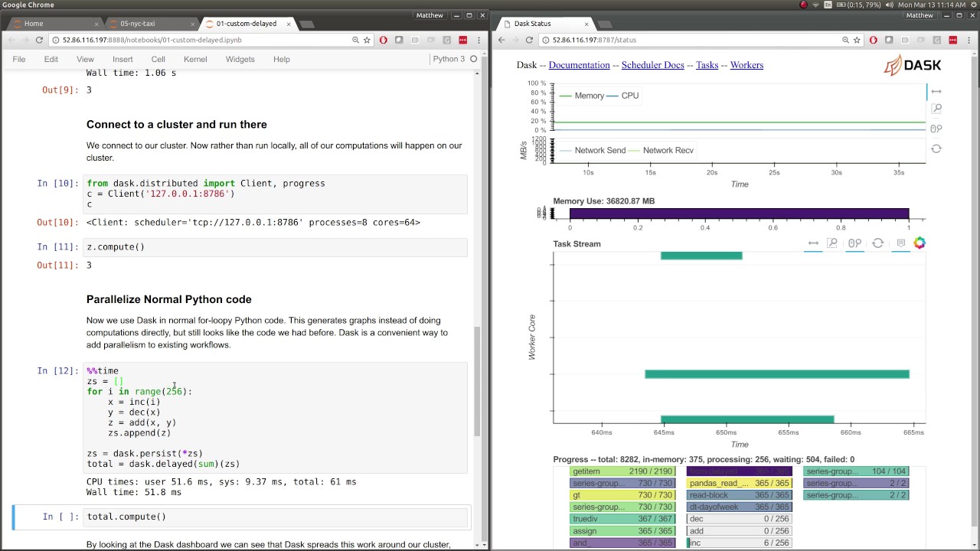Viewport: 980px width, 551px height.
Task: Open the Workers link on Dask page
Action: [x=746, y=65]
